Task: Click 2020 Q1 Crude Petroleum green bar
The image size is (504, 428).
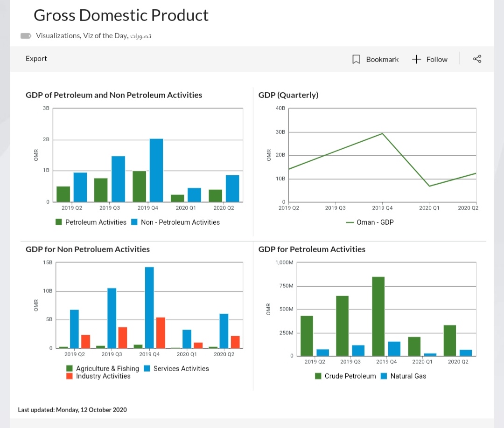Action: click(414, 346)
